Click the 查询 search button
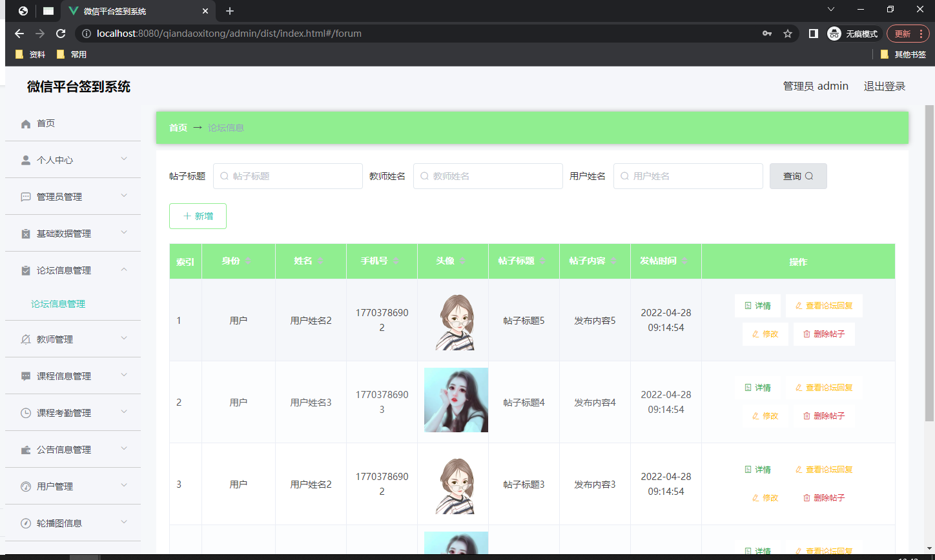Image resolution: width=935 pixels, height=560 pixels. tap(797, 175)
